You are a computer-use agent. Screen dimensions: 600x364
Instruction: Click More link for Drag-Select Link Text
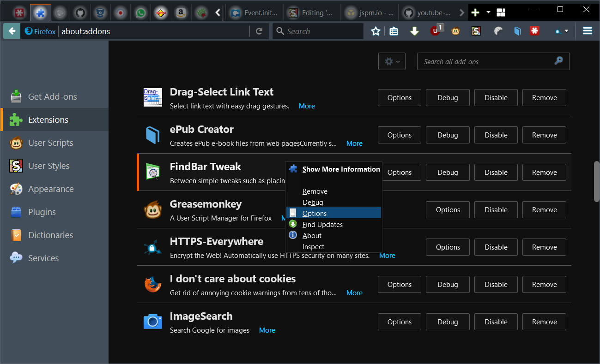pyautogui.click(x=307, y=106)
